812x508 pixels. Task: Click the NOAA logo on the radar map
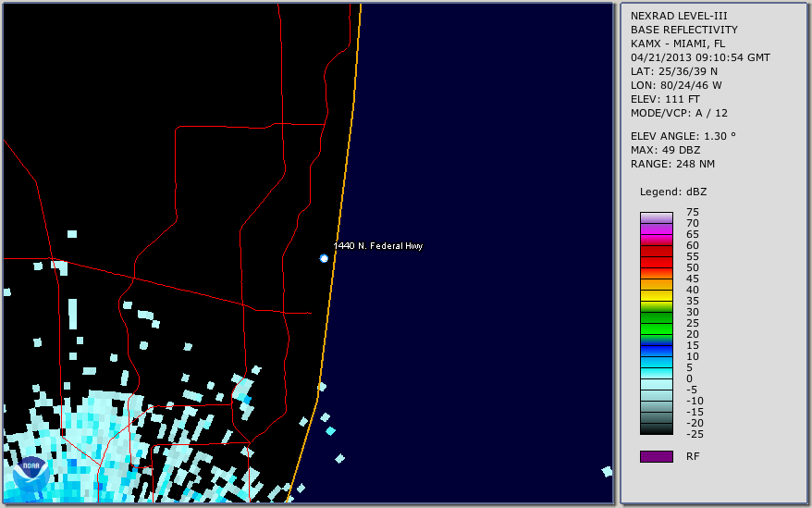pyautogui.click(x=31, y=475)
